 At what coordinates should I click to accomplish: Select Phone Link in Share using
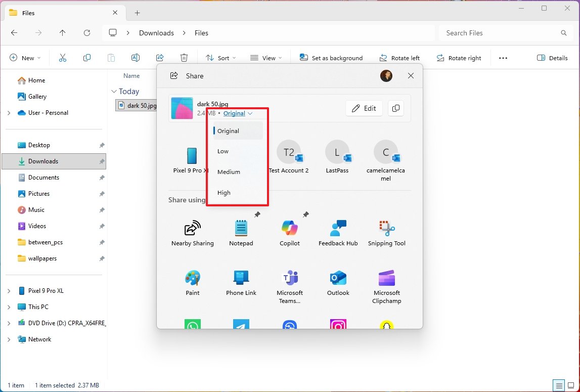click(x=241, y=283)
